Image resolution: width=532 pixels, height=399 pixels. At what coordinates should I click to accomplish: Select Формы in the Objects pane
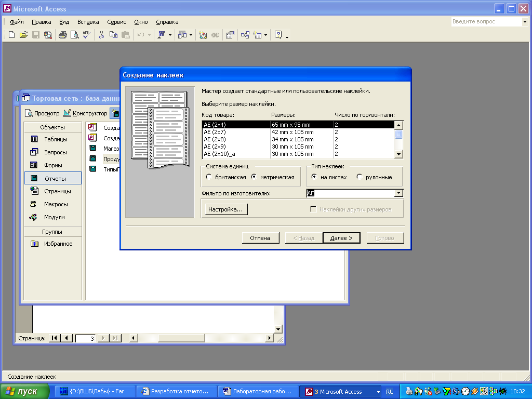pos(53,165)
